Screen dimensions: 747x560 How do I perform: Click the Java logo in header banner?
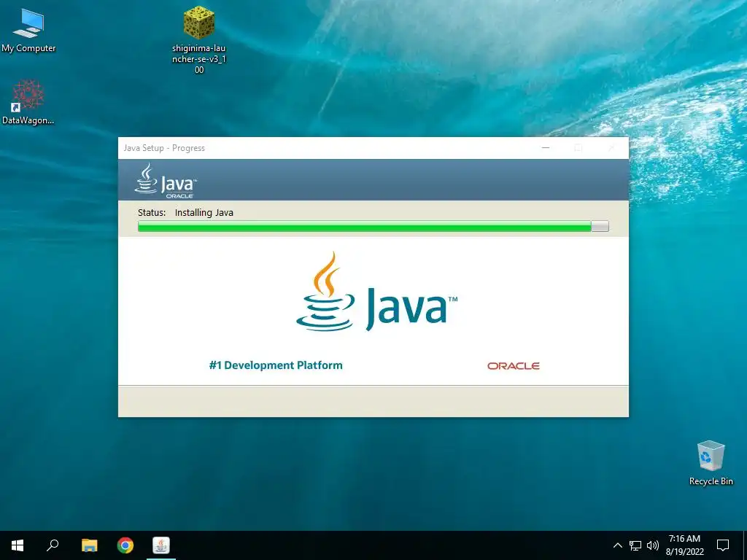[166, 181]
